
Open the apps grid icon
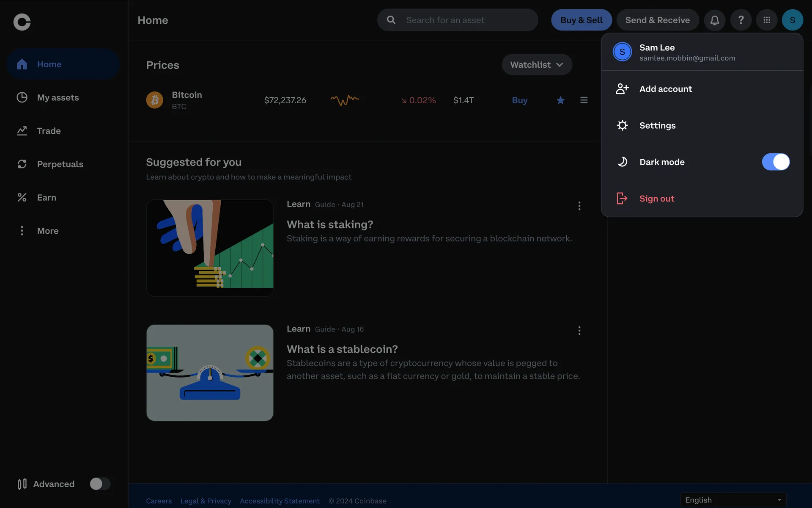766,20
